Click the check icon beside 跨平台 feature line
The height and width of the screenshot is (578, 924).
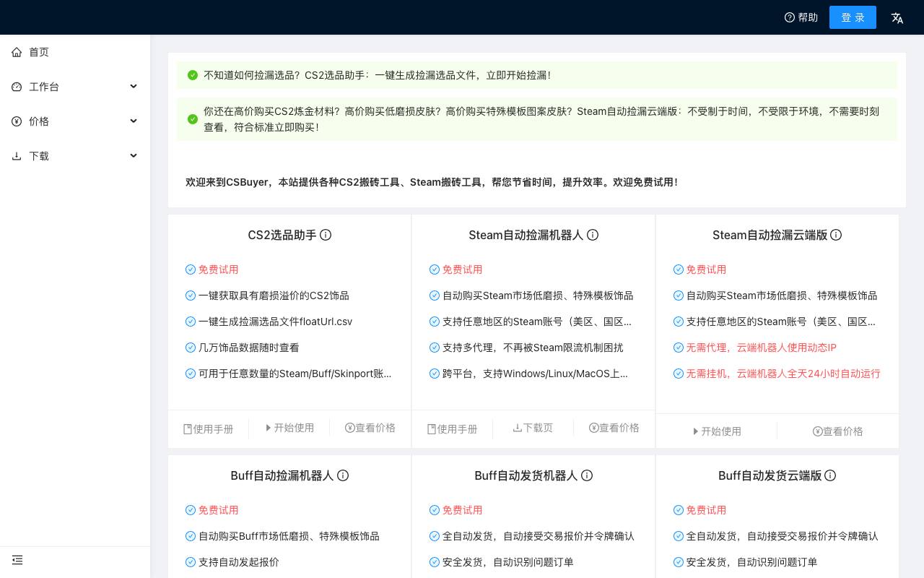(435, 374)
